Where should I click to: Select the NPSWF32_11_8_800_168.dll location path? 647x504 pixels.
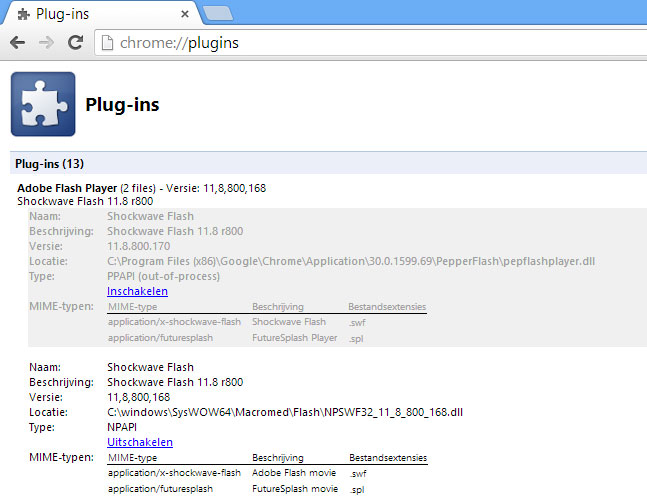pos(285,412)
